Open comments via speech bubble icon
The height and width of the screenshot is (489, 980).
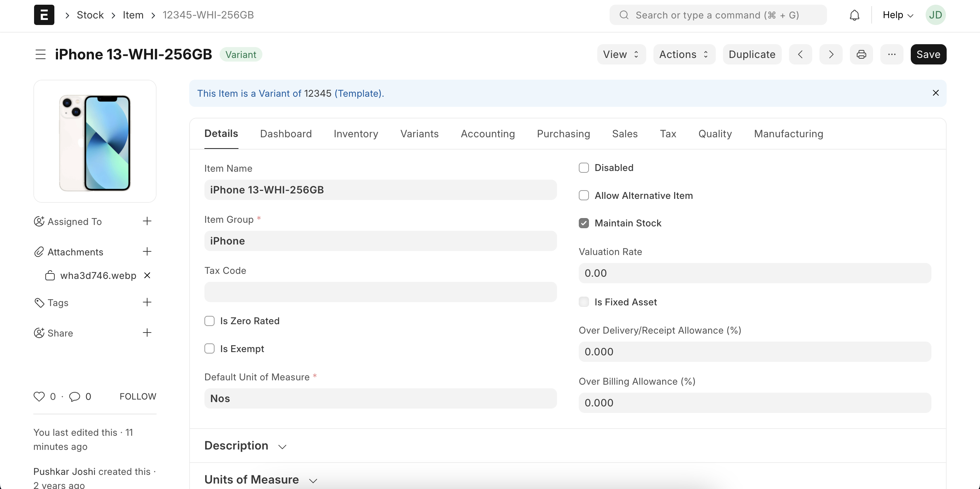pos(75,397)
